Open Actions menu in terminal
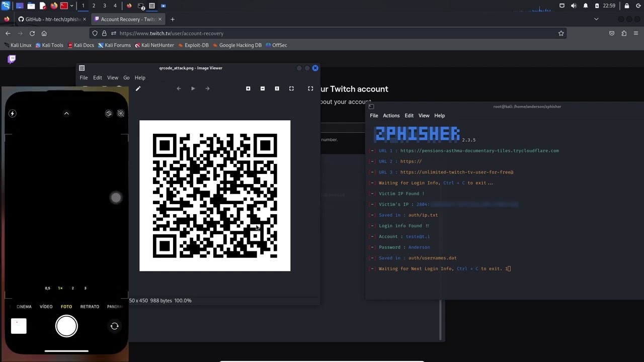The height and width of the screenshot is (362, 644). (391, 116)
